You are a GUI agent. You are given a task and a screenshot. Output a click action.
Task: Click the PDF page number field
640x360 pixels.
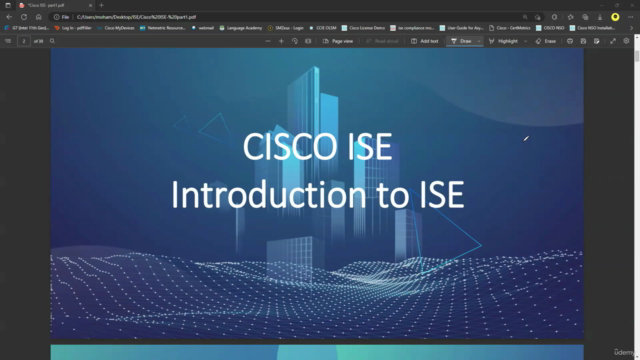pos(24,41)
